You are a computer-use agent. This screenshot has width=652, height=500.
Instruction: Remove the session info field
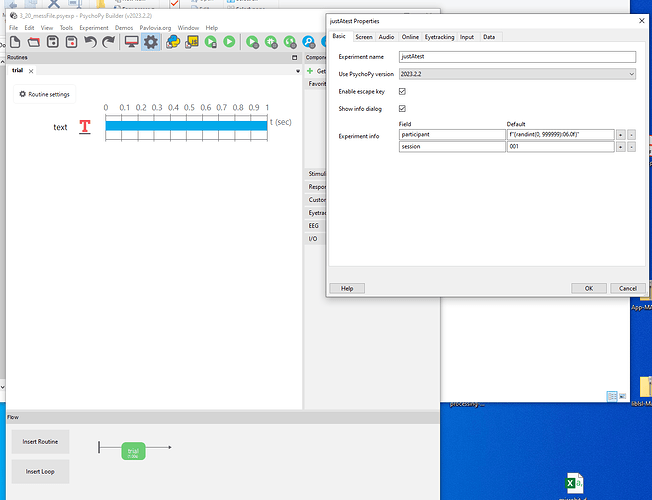point(631,147)
